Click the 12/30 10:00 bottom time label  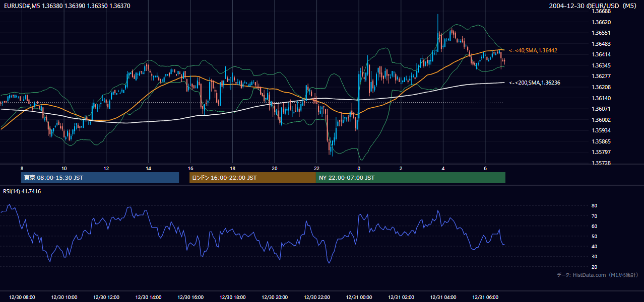point(64,297)
